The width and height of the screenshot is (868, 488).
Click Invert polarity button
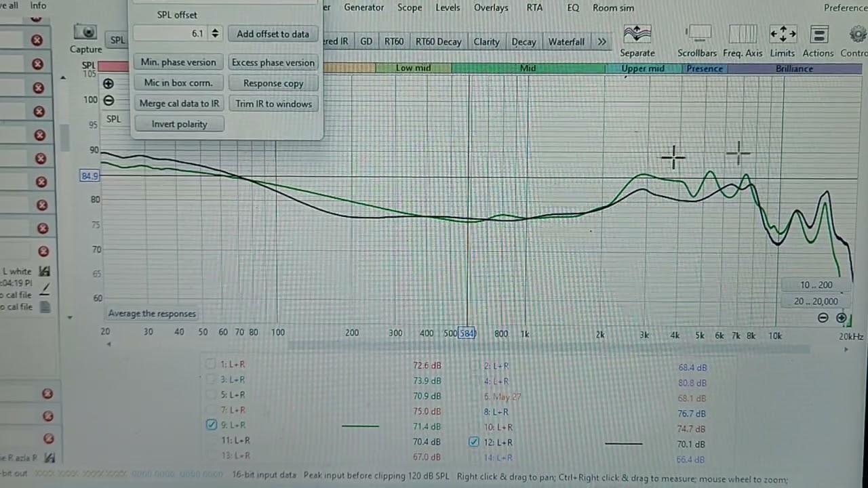[x=179, y=124]
